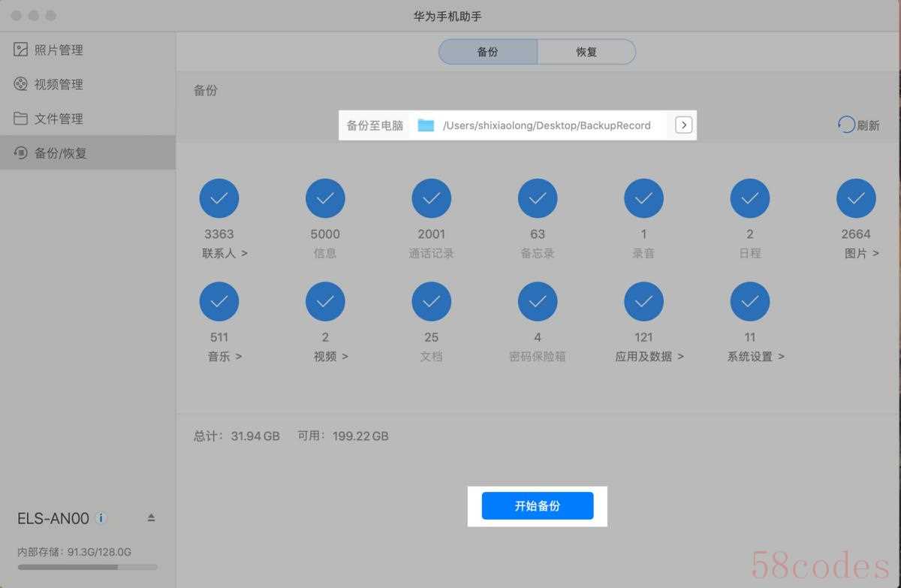This screenshot has width=901, height=588.
Task: Eject the ELS-AN00 device
Action: click(x=151, y=518)
